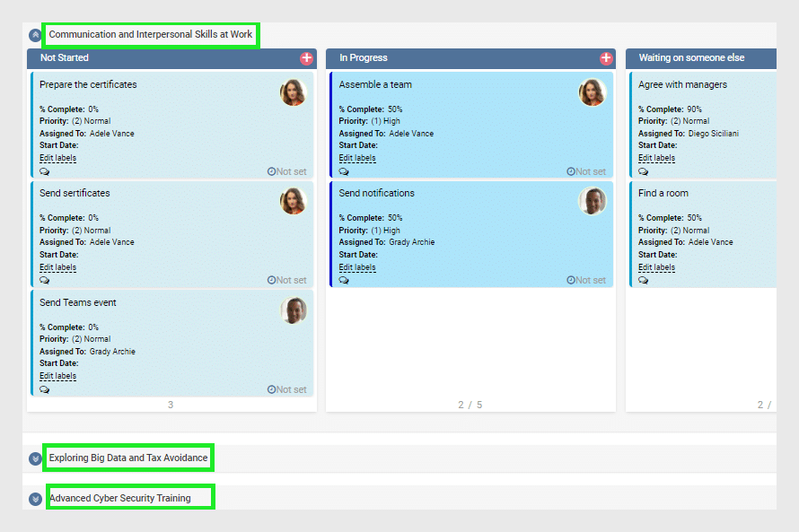799x532 pixels.
Task: Edit labels on Send sertificates card
Action: (x=57, y=267)
